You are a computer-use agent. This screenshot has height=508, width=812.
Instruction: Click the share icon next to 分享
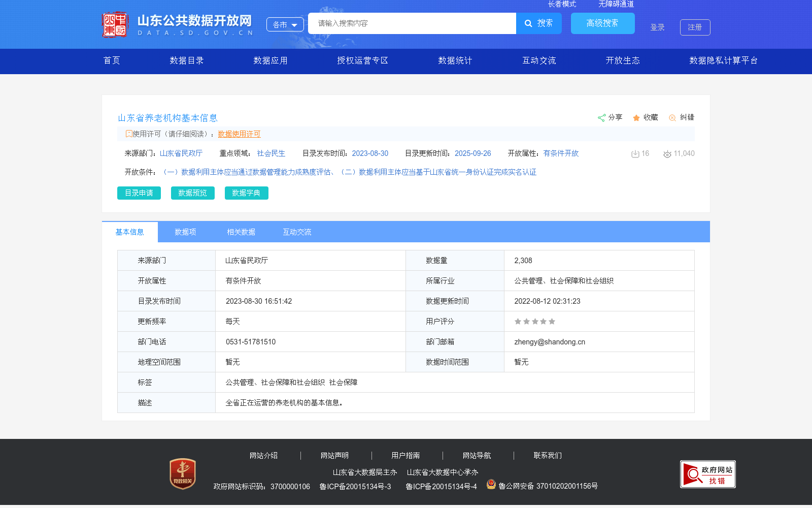point(601,118)
